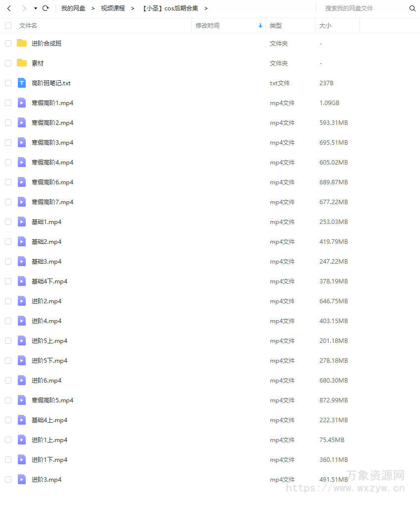Click the 基础1.mp4 video icon

click(22, 222)
